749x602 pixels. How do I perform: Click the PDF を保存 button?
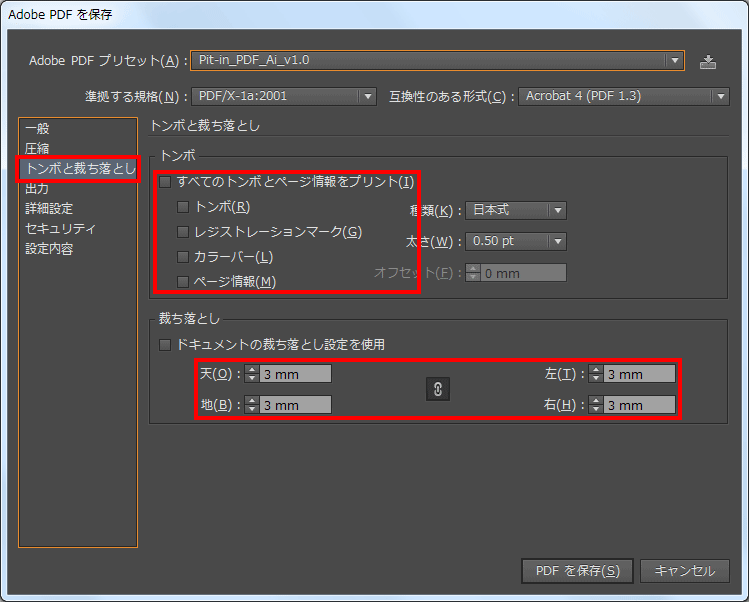click(577, 571)
